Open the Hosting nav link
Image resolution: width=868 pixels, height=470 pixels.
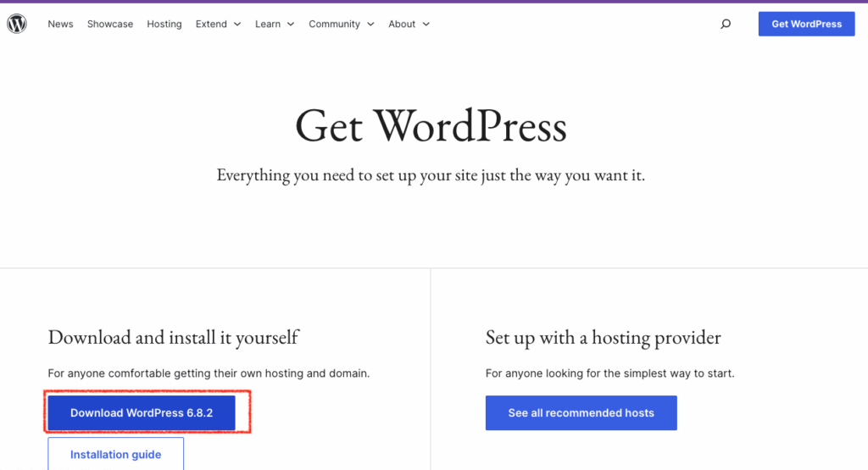tap(164, 24)
